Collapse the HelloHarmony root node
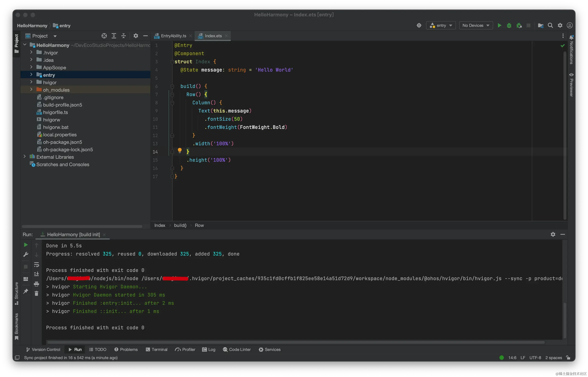This screenshot has height=377, width=588. [x=25, y=45]
